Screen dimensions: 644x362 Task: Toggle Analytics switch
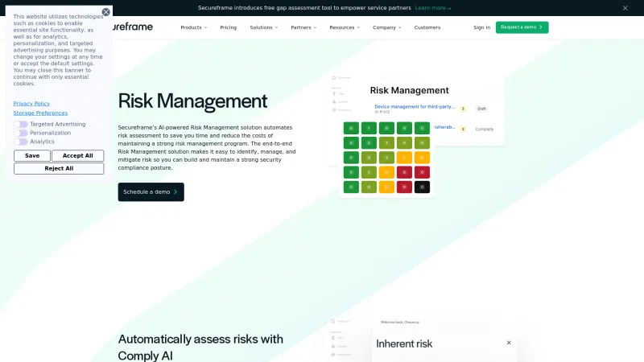point(21,142)
